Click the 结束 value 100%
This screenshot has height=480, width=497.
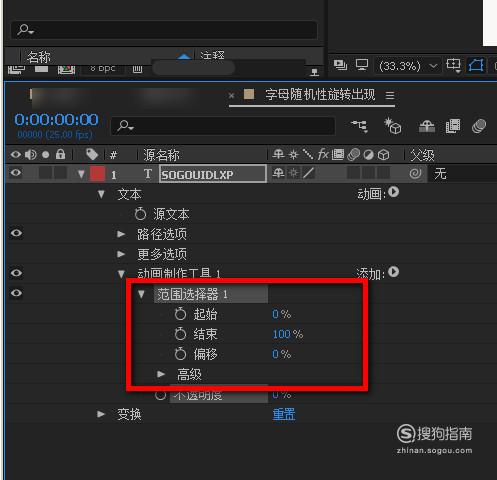tap(288, 334)
